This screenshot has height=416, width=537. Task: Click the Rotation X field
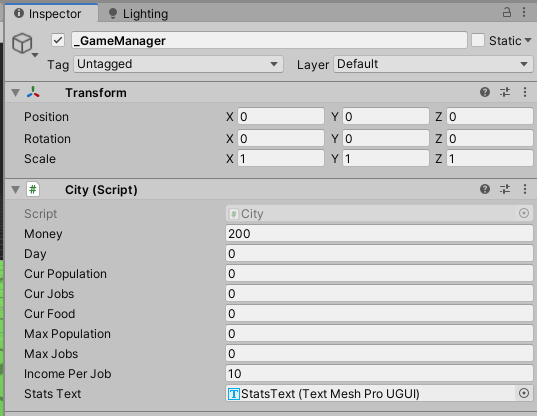[281, 139]
